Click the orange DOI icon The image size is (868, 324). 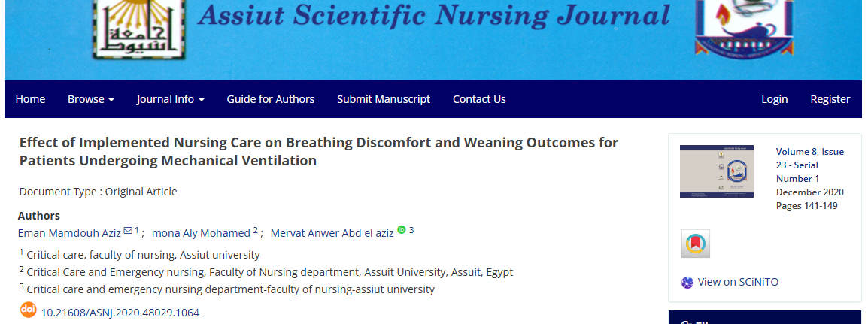[x=28, y=310]
